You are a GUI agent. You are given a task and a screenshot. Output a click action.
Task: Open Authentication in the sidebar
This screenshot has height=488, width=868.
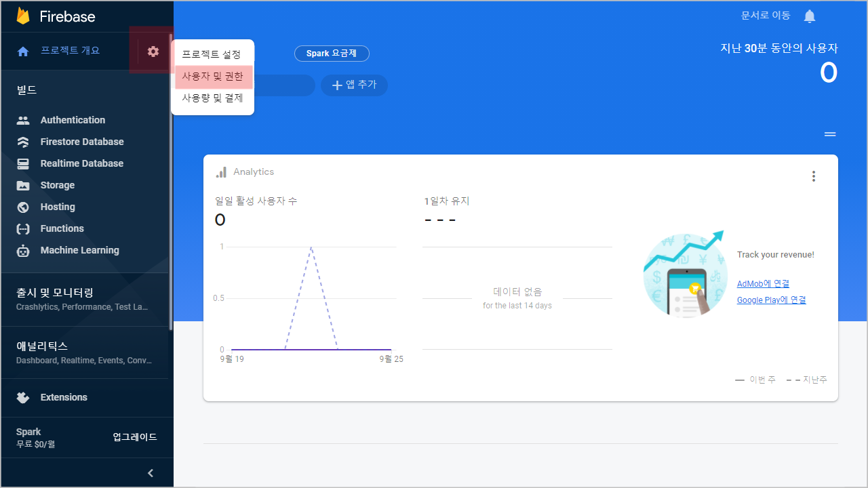[x=73, y=120]
